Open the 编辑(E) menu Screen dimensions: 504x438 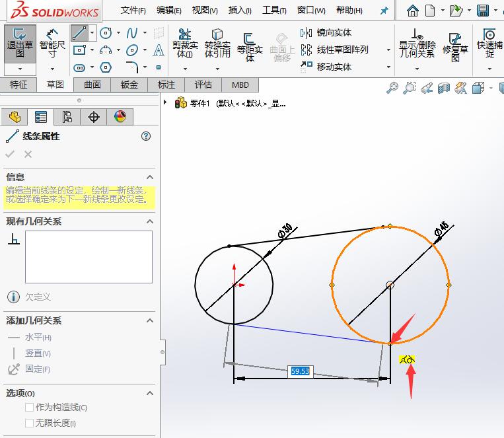coord(168,11)
